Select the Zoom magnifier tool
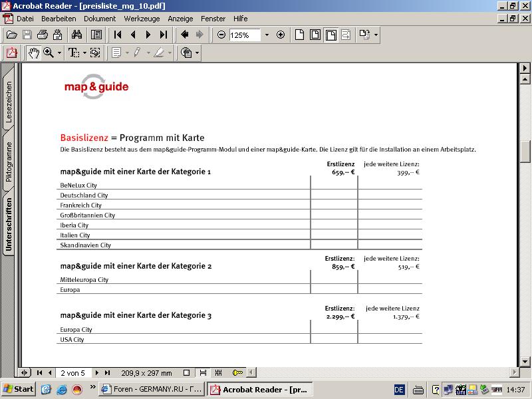The height and width of the screenshot is (399, 532). (x=49, y=53)
